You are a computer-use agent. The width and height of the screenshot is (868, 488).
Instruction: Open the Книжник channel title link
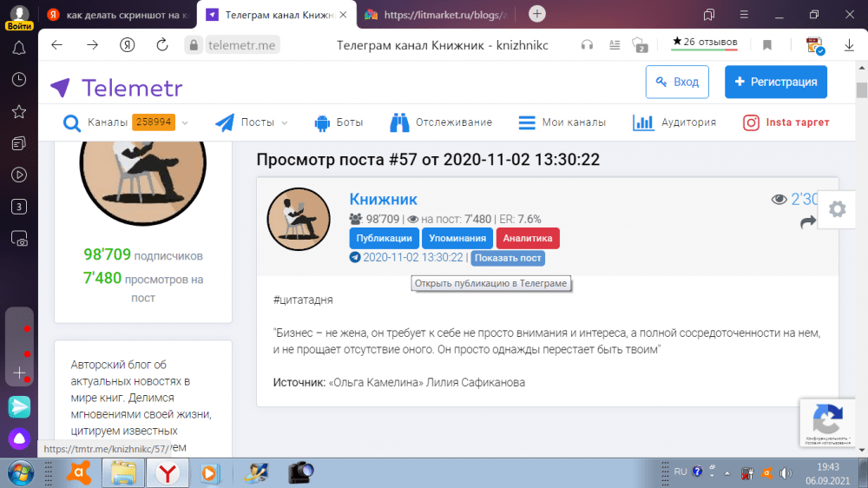click(383, 199)
